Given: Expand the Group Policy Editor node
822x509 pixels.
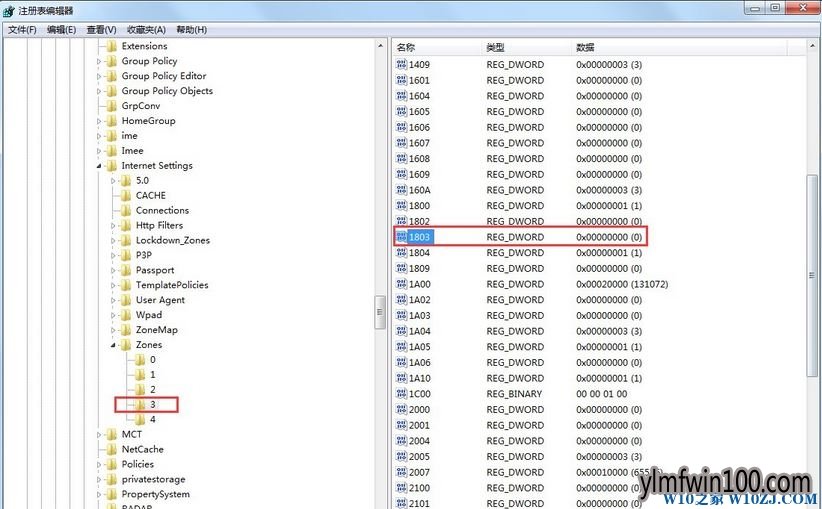Looking at the screenshot, I should 99,76.
